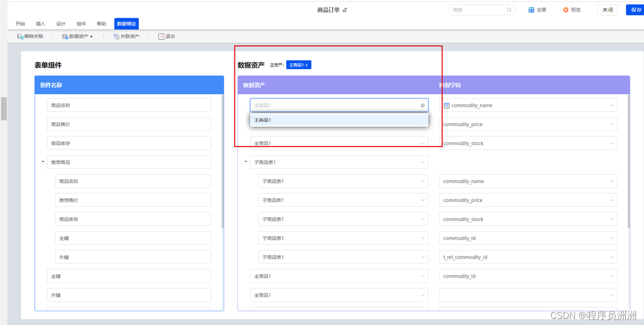Click the 退出 exit icon
This screenshot has height=325, width=644.
point(161,36)
